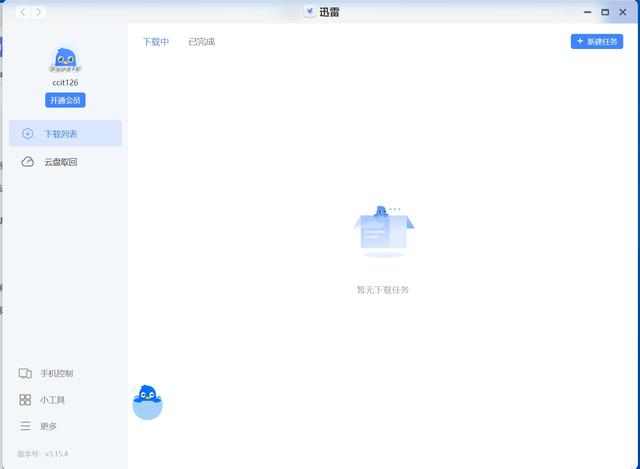Click the 开通会员 button

(65, 100)
